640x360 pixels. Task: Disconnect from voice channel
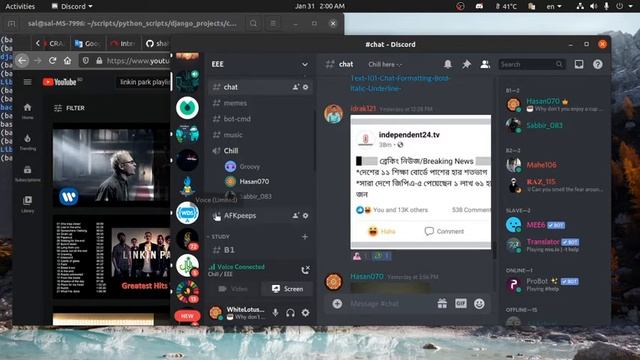point(305,270)
